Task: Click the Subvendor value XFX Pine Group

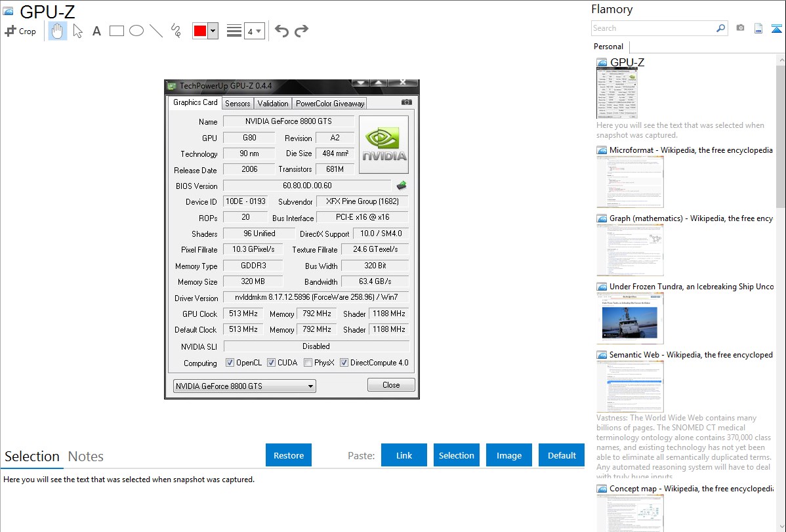Action: pos(362,201)
